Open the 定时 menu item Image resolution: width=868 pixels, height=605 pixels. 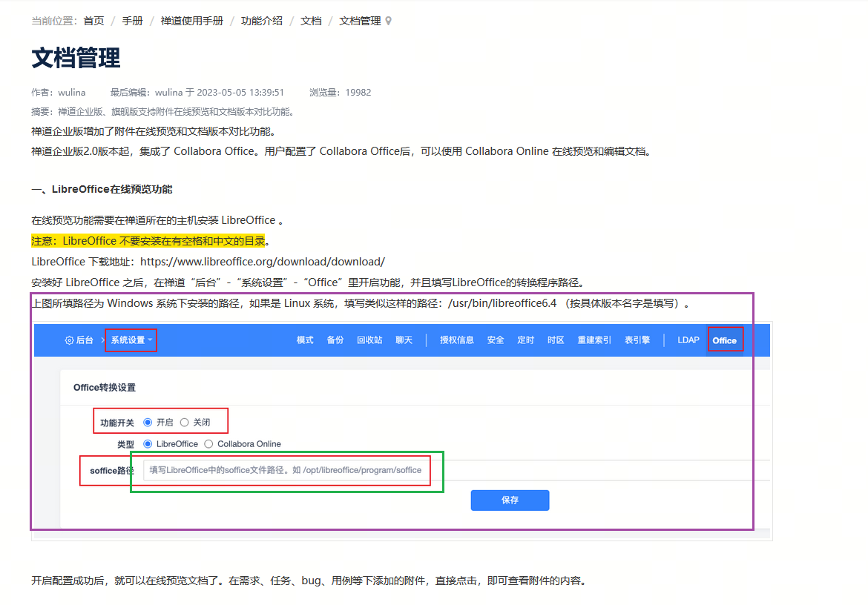tap(525, 340)
